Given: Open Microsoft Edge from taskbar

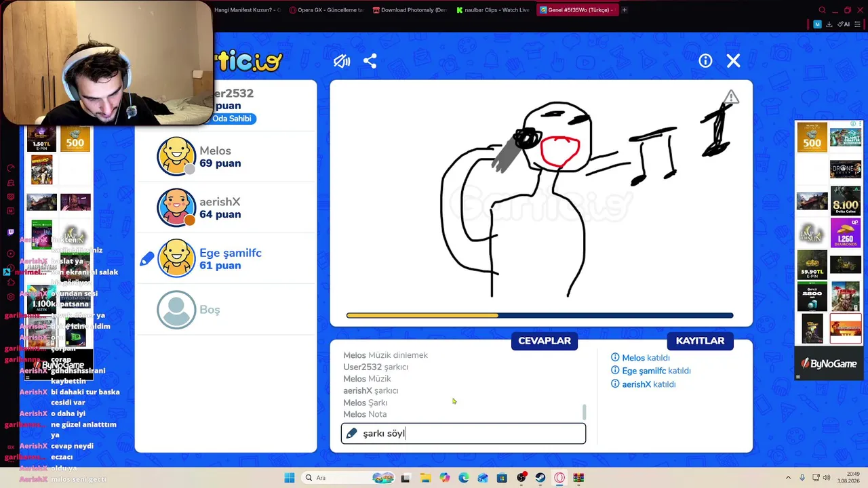Looking at the screenshot, I should point(464,478).
